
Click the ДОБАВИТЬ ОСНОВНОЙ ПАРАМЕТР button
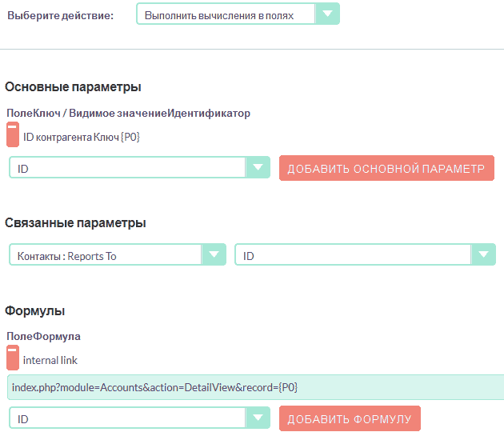point(386,168)
